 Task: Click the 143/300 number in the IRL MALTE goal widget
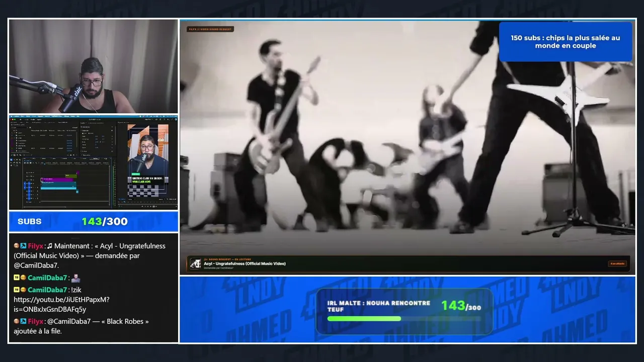pos(461,306)
